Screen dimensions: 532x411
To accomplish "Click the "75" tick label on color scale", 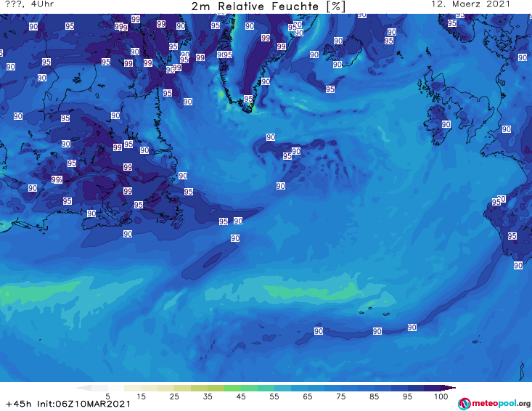I will point(340,396).
